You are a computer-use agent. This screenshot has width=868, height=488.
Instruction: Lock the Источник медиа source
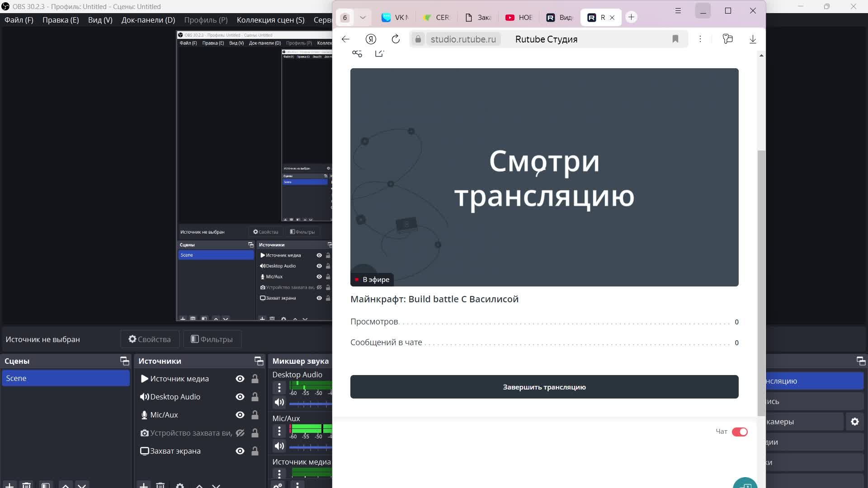(x=255, y=379)
